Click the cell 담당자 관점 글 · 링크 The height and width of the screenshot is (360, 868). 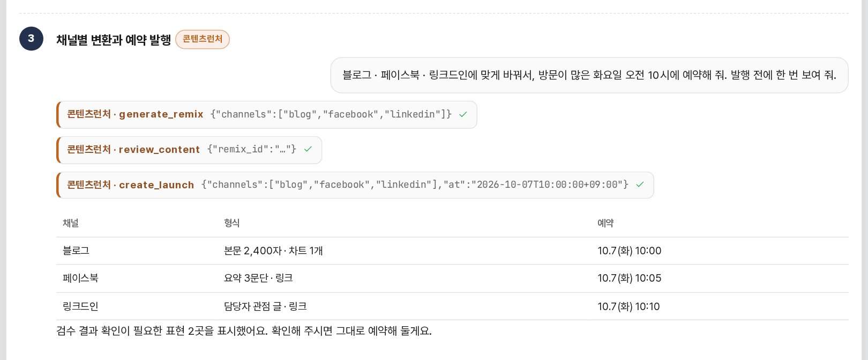tap(265, 306)
